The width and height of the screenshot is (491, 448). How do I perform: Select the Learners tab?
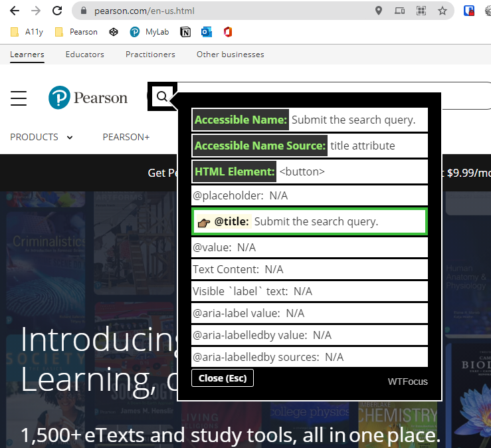pos(27,55)
